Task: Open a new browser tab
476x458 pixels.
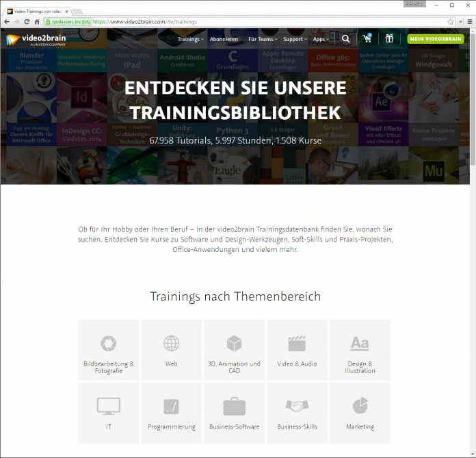Action: pyautogui.click(x=78, y=12)
